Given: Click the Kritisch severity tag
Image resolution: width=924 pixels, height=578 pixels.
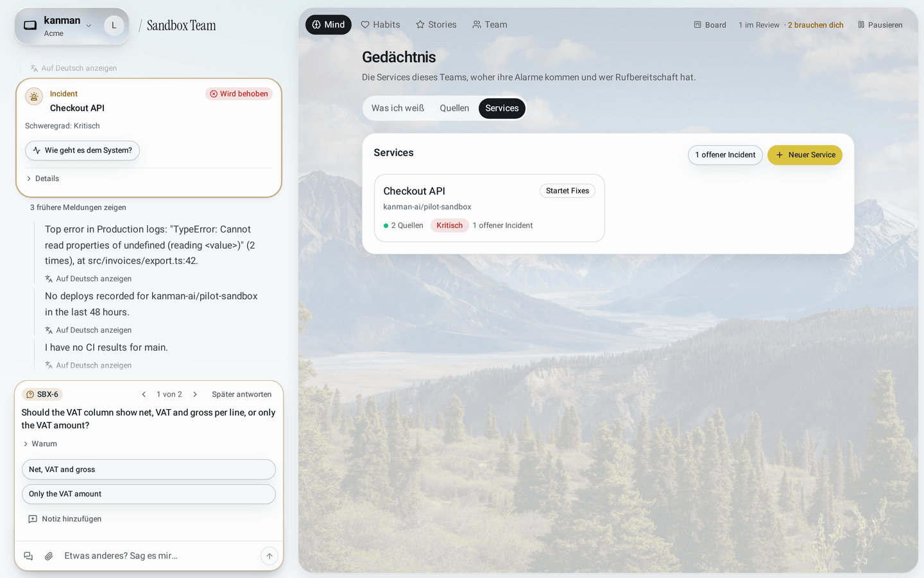Looking at the screenshot, I should [449, 225].
